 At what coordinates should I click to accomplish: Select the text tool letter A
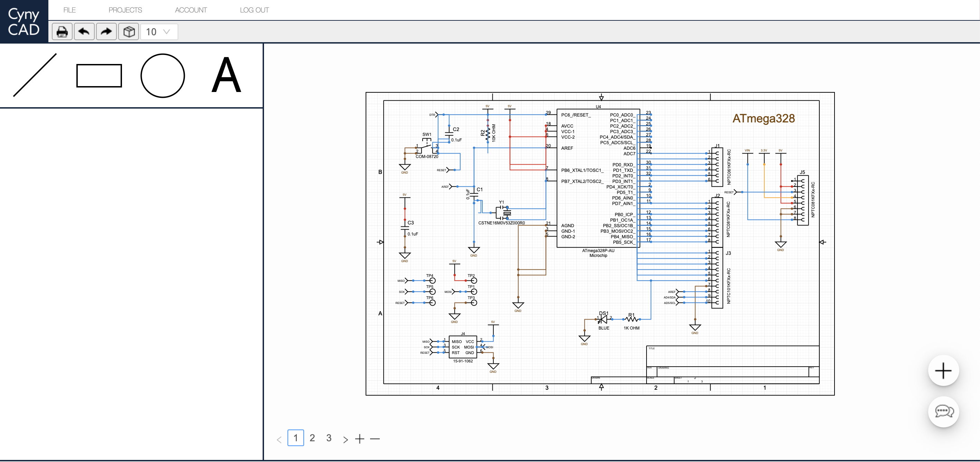226,75
